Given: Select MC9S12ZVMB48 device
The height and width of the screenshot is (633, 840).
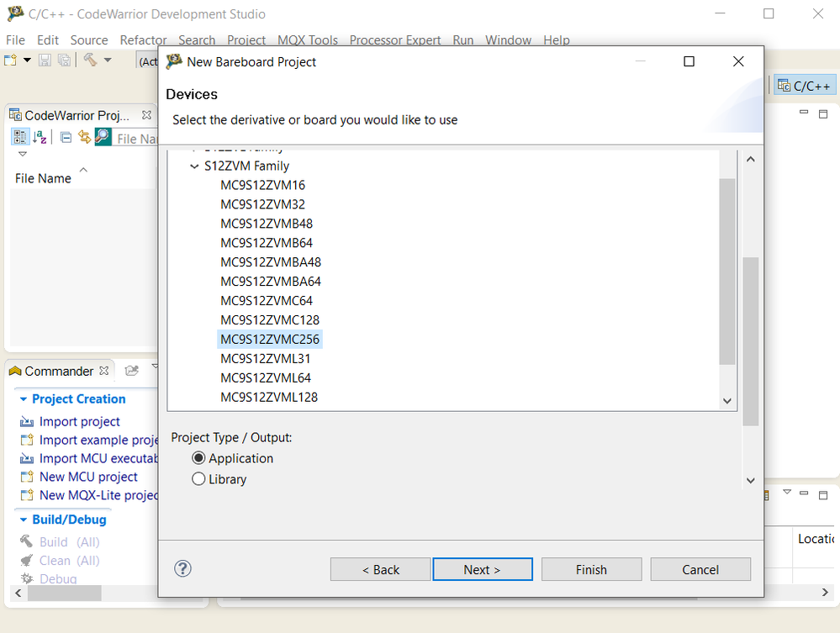Looking at the screenshot, I should [x=267, y=224].
